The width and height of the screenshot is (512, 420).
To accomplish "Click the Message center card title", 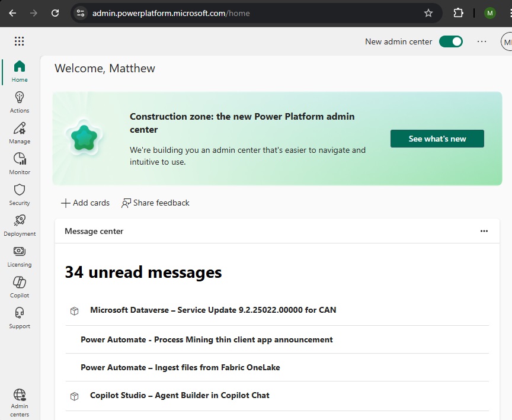I will pyautogui.click(x=94, y=232).
